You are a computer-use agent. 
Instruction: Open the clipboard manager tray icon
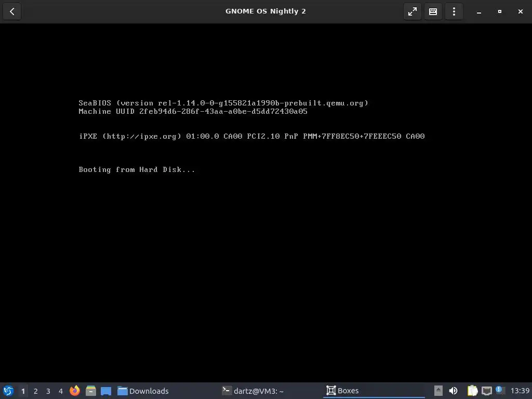click(x=473, y=391)
